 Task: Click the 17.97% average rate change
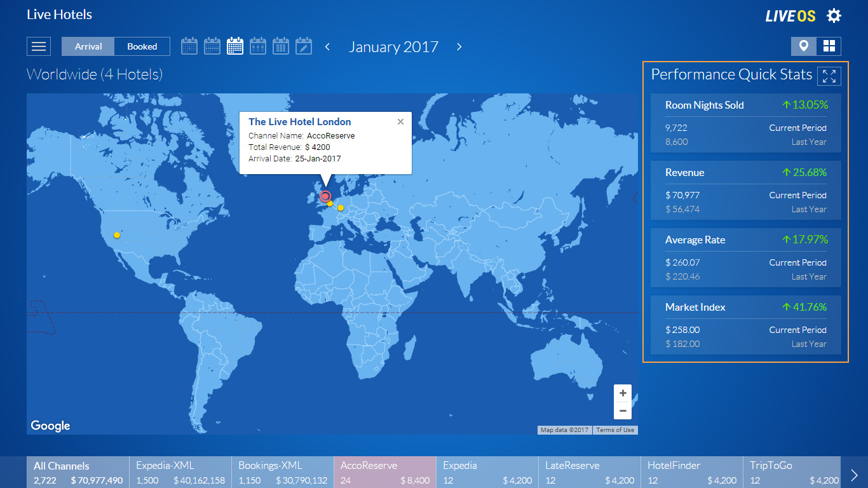pos(805,240)
